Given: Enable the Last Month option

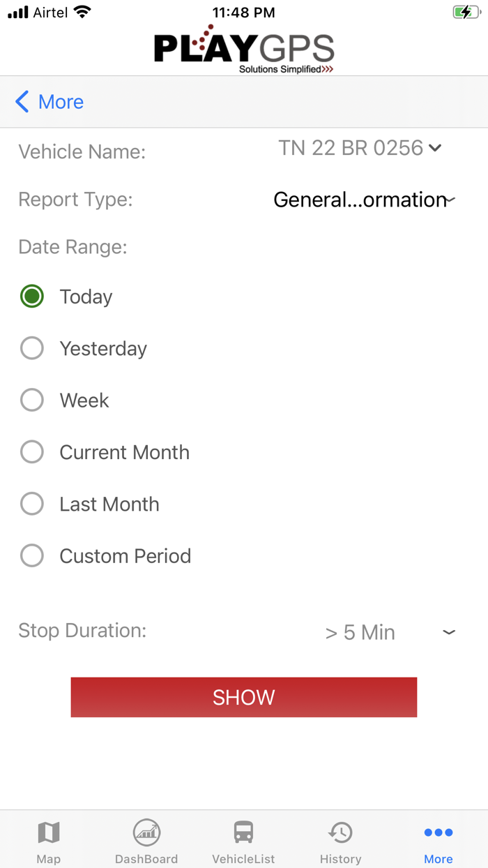Looking at the screenshot, I should [32, 504].
